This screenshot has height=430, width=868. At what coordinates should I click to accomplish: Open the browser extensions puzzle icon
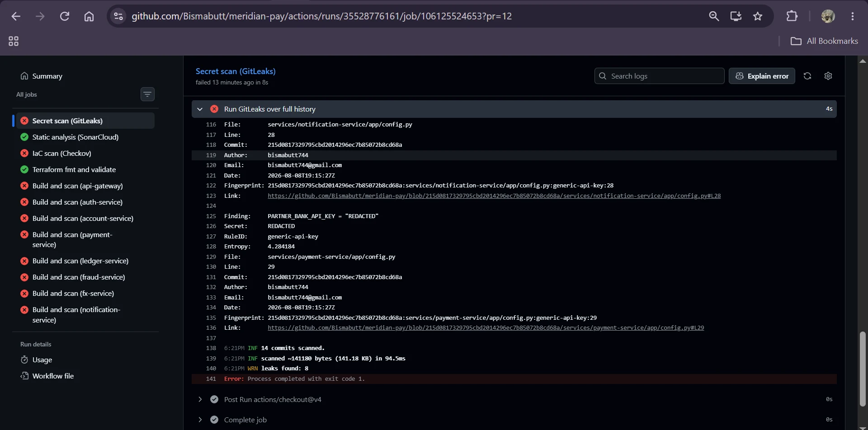[792, 16]
